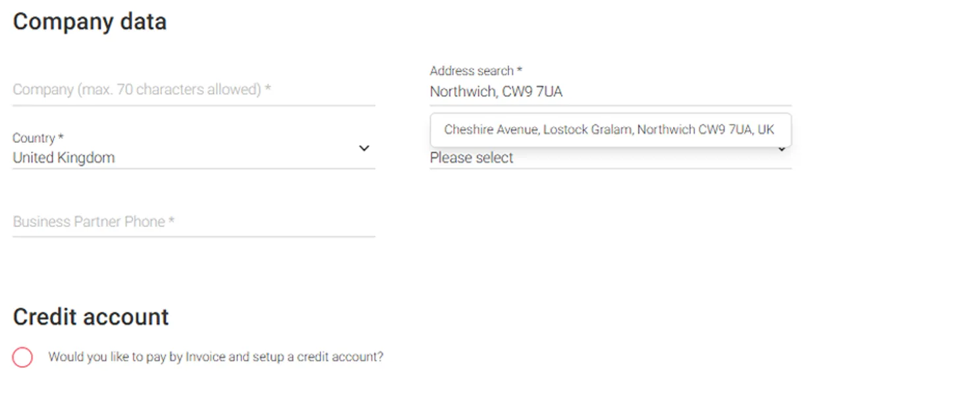The height and width of the screenshot is (414, 980).
Task: Select the credit account radio button
Action: point(22,357)
